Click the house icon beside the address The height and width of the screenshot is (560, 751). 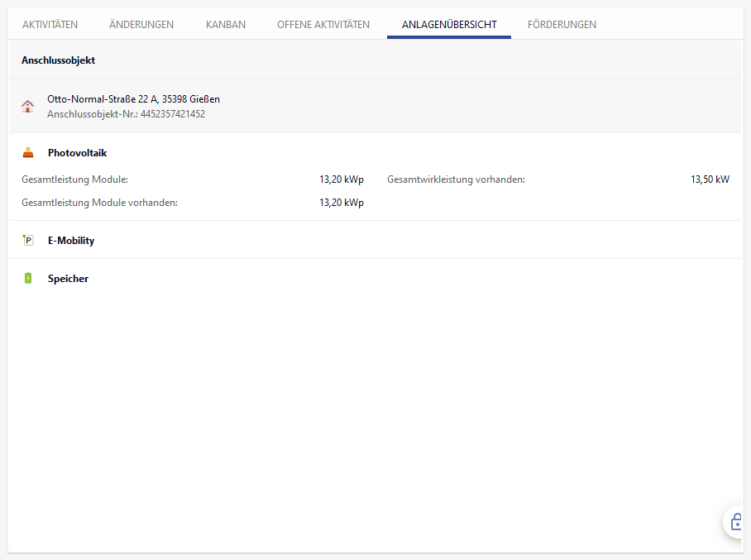28,106
